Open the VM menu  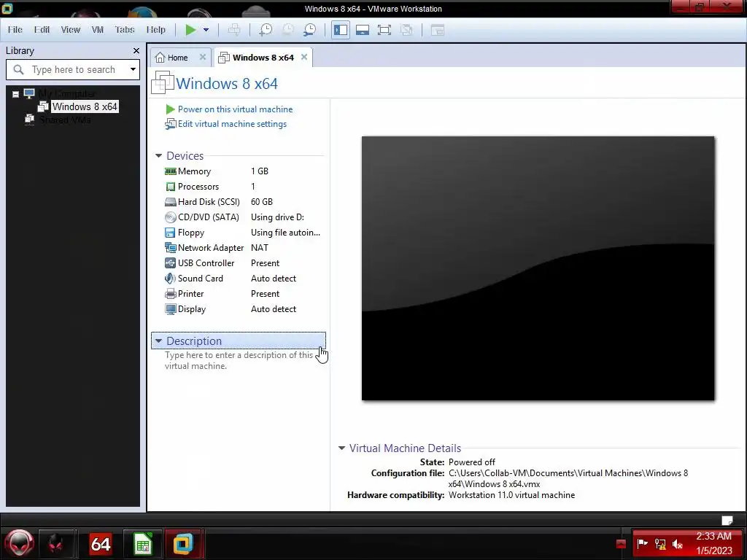(x=98, y=29)
